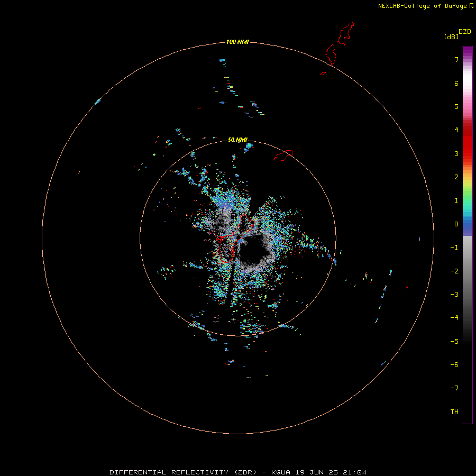Click the 5 value on color scale
The image size is (476, 476).
point(456,106)
